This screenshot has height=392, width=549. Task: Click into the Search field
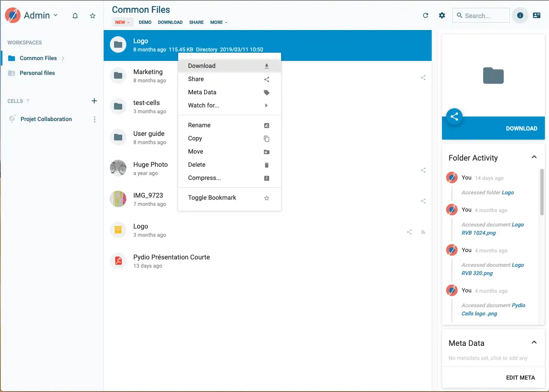tap(481, 16)
